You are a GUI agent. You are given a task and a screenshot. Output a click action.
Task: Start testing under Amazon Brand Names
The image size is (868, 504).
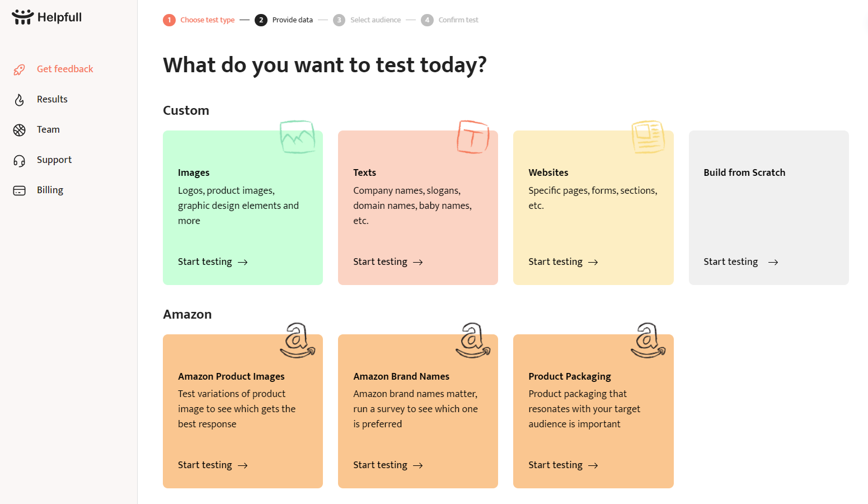387,465
